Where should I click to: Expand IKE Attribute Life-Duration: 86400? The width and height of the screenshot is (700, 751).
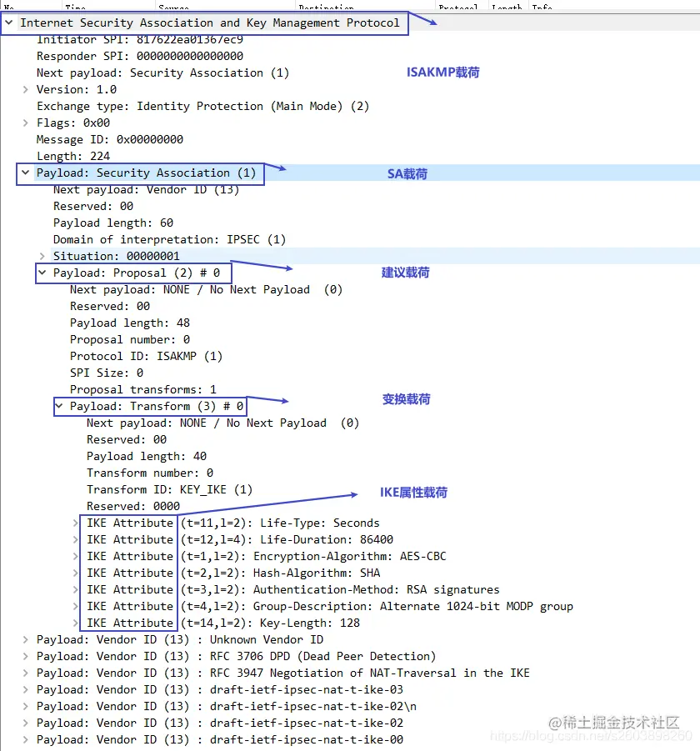pos(75,540)
